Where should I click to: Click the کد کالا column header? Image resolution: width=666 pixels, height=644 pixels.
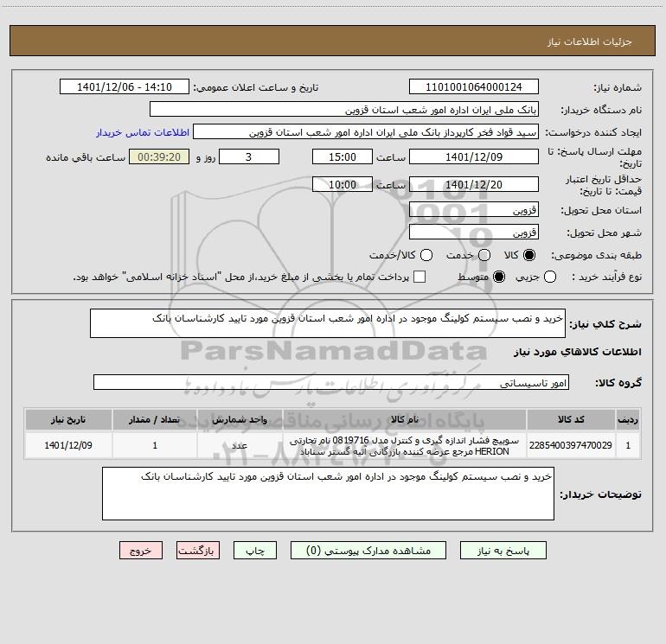571,419
